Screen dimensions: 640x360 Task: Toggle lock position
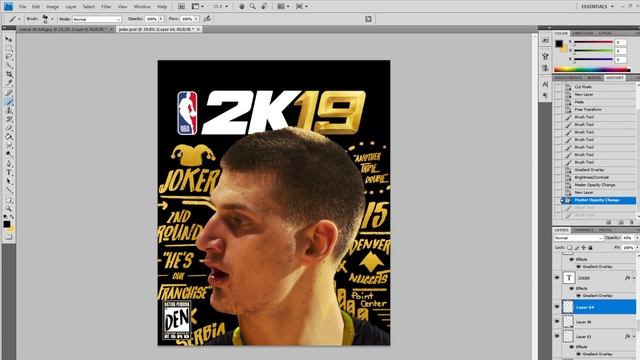(x=583, y=248)
